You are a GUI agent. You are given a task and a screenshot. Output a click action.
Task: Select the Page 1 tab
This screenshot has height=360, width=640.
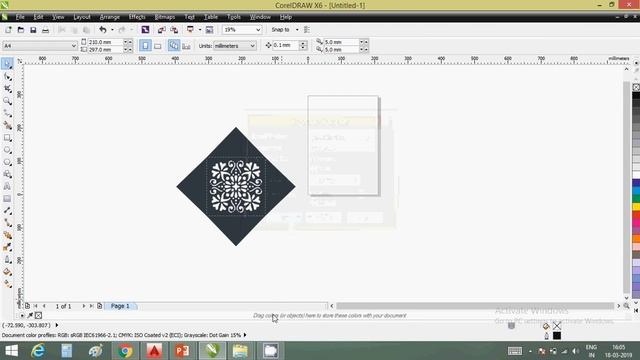[120, 306]
